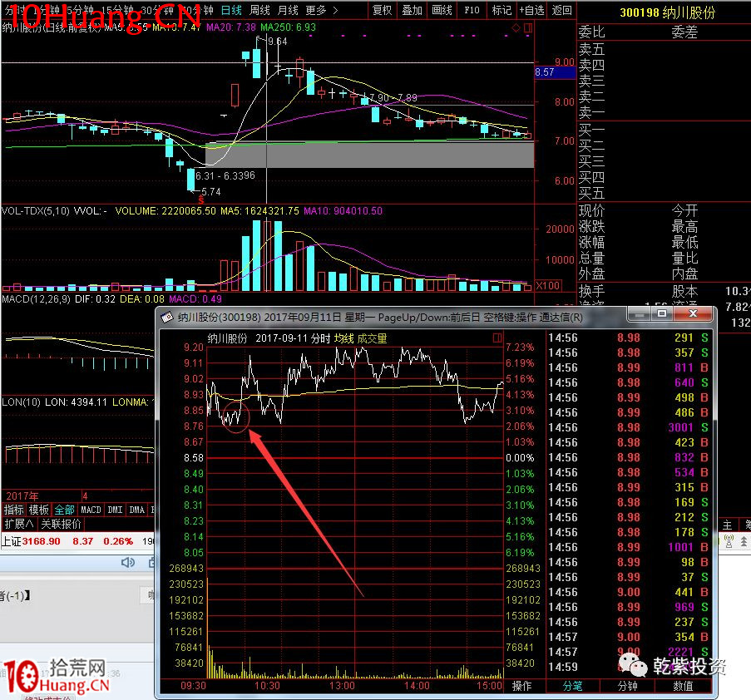Image resolution: width=751 pixels, height=700 pixels.
Task: Click the MA20: 7.38 label
Action: click(x=231, y=27)
